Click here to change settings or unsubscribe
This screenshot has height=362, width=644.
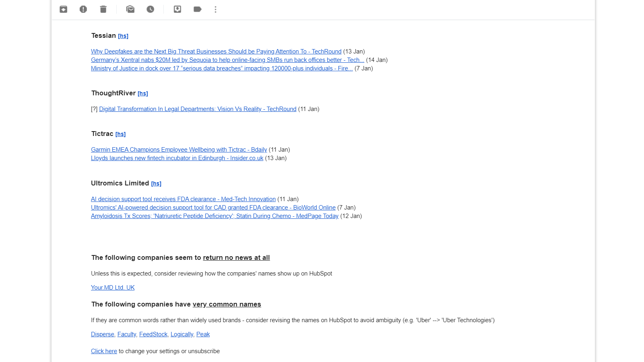[x=104, y=351]
